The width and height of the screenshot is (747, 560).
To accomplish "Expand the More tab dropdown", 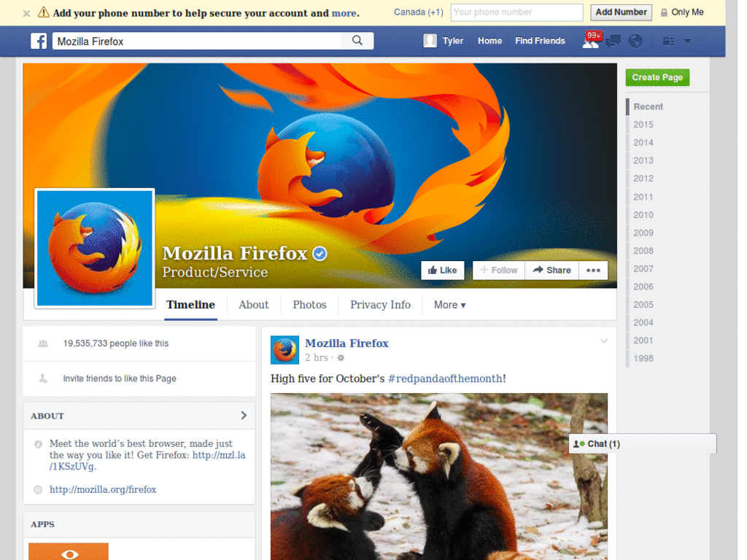I will [x=449, y=305].
